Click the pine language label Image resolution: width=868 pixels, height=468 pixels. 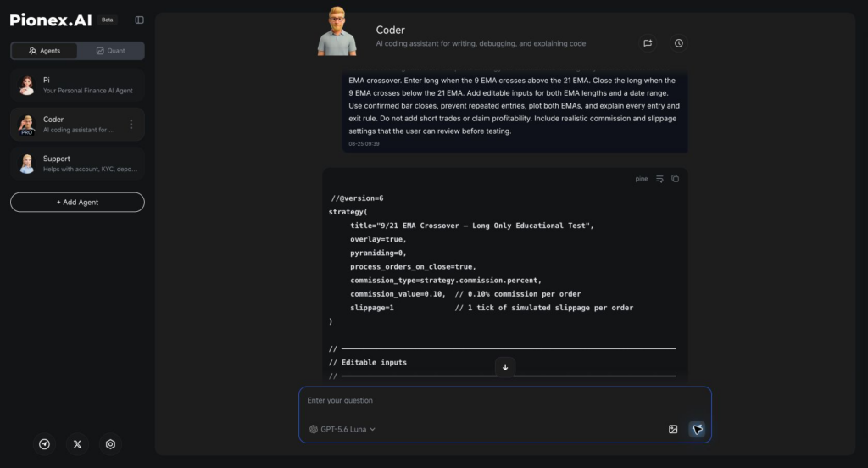click(x=642, y=179)
